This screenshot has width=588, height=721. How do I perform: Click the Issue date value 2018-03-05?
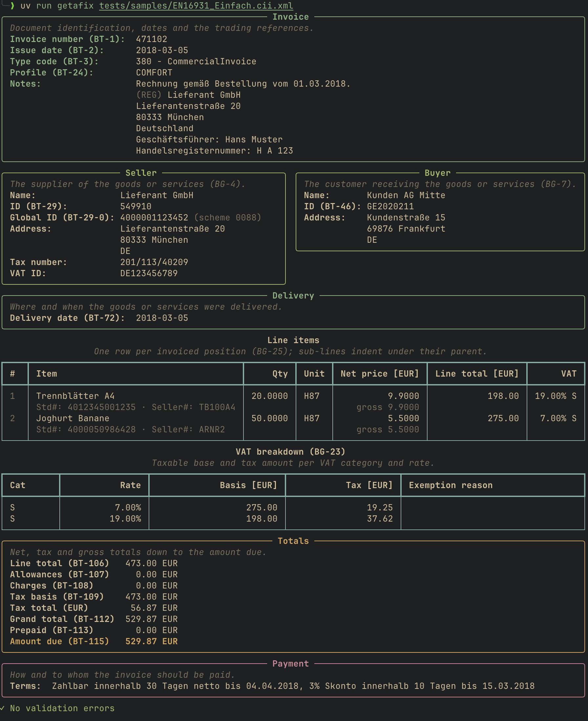[162, 50]
